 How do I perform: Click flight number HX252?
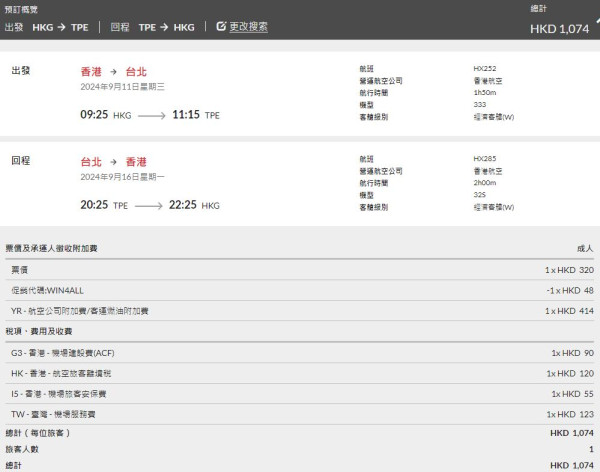tap(485, 69)
